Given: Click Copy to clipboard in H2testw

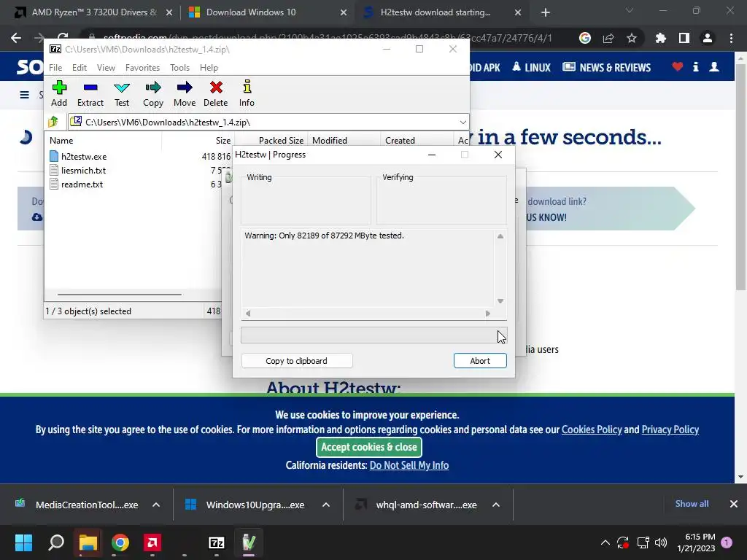Looking at the screenshot, I should pos(297,361).
